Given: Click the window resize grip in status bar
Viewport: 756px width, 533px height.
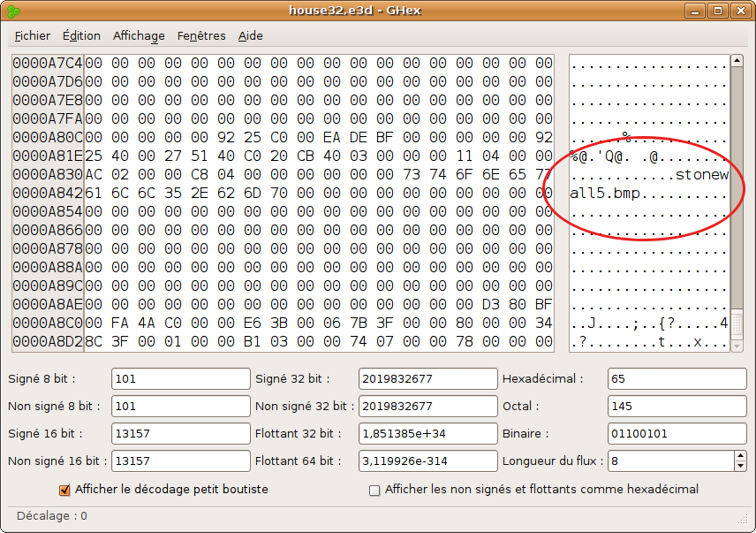Looking at the screenshot, I should 743,519.
